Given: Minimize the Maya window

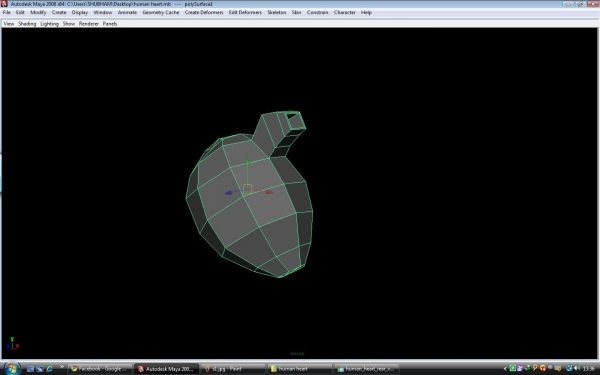Looking at the screenshot, I should pos(568,4).
